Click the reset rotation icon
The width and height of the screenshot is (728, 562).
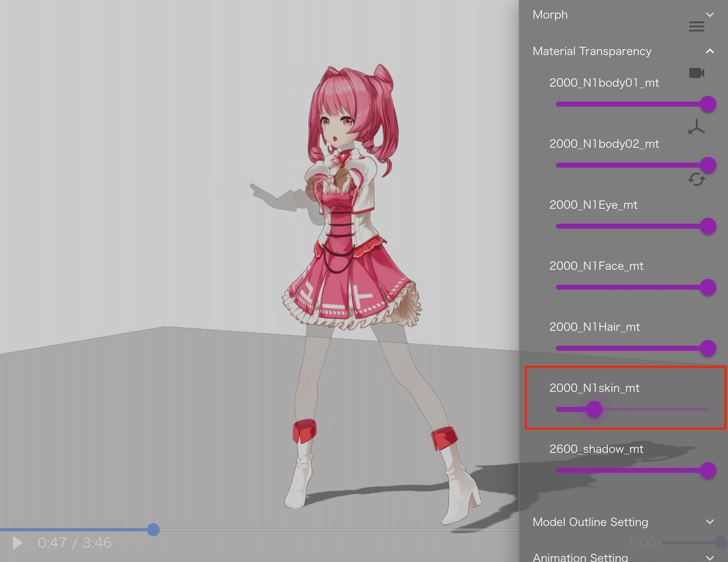coord(696,179)
